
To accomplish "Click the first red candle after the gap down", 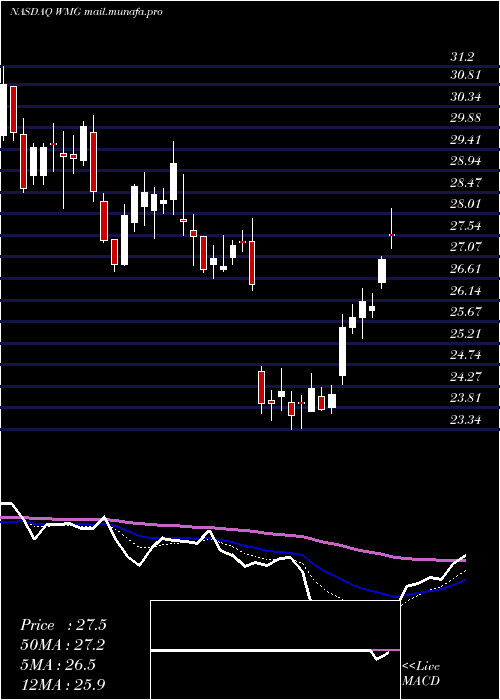I will tap(261, 388).
